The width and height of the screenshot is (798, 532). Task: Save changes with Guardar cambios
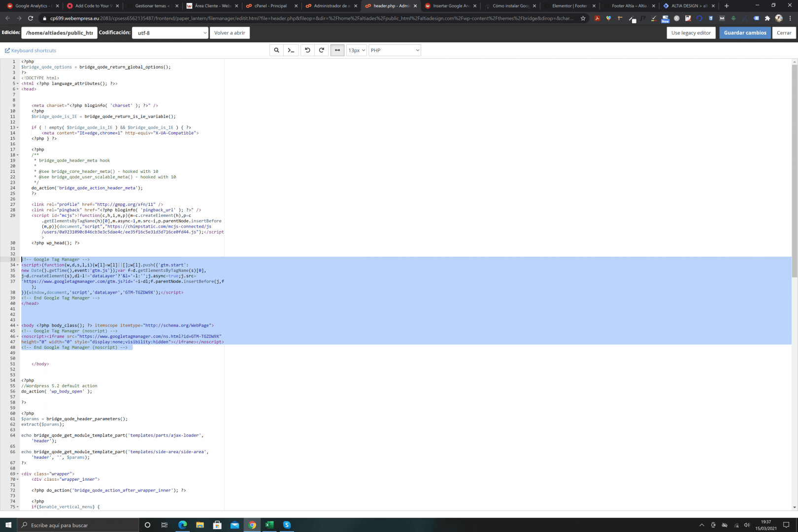coord(745,33)
